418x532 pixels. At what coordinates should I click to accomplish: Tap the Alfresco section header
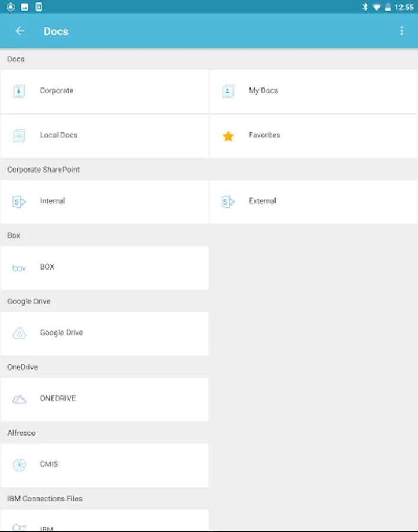pos(21,433)
